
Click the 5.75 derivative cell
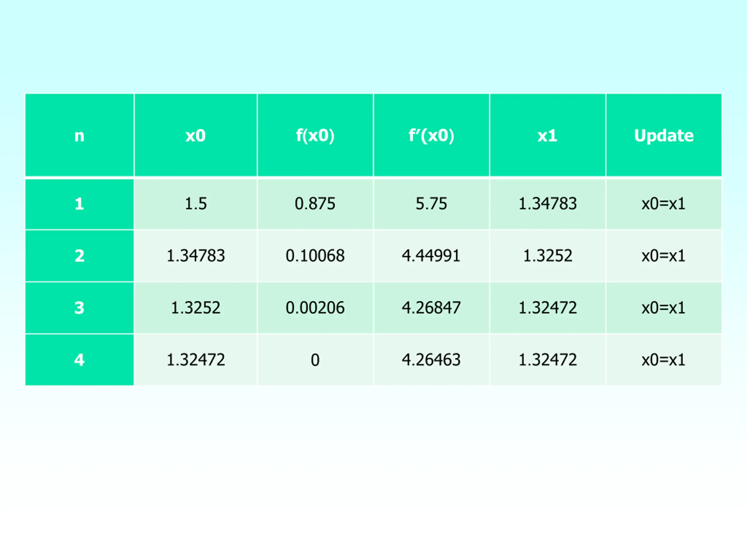[431, 204]
